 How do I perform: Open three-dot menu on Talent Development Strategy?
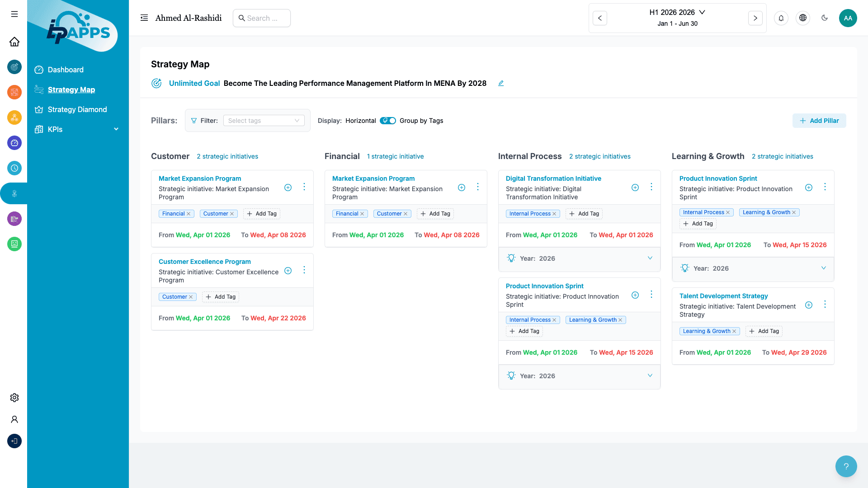point(825,305)
